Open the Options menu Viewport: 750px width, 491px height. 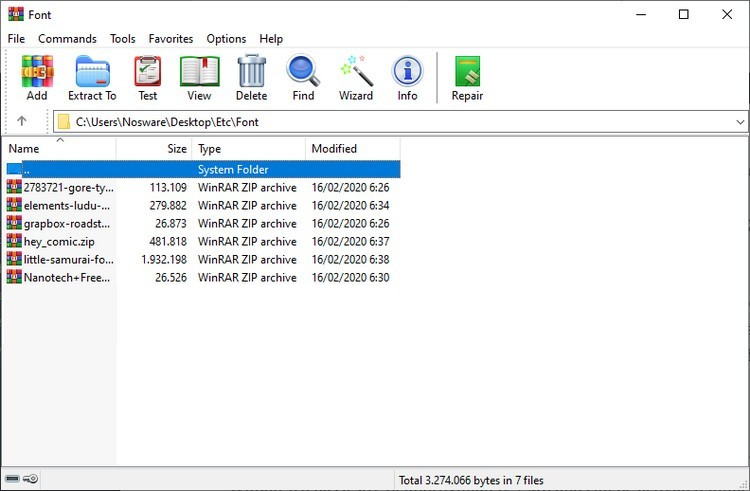click(226, 39)
